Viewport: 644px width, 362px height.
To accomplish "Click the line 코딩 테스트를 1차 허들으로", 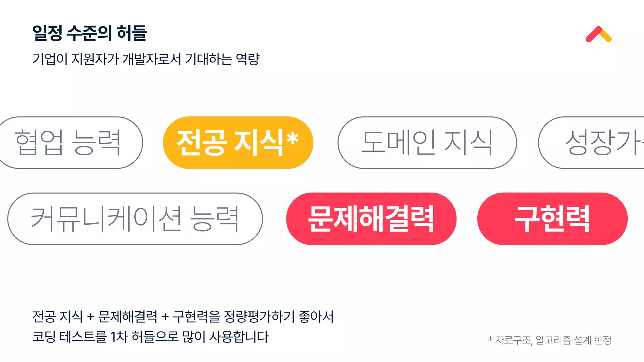I will pos(151,337).
